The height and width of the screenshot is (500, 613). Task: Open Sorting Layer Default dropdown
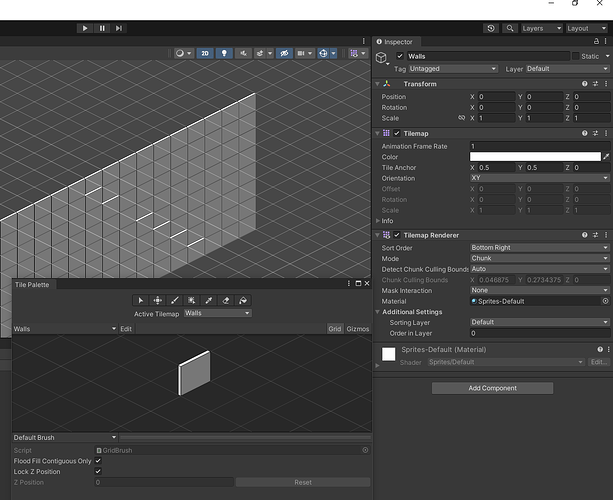[x=540, y=322]
